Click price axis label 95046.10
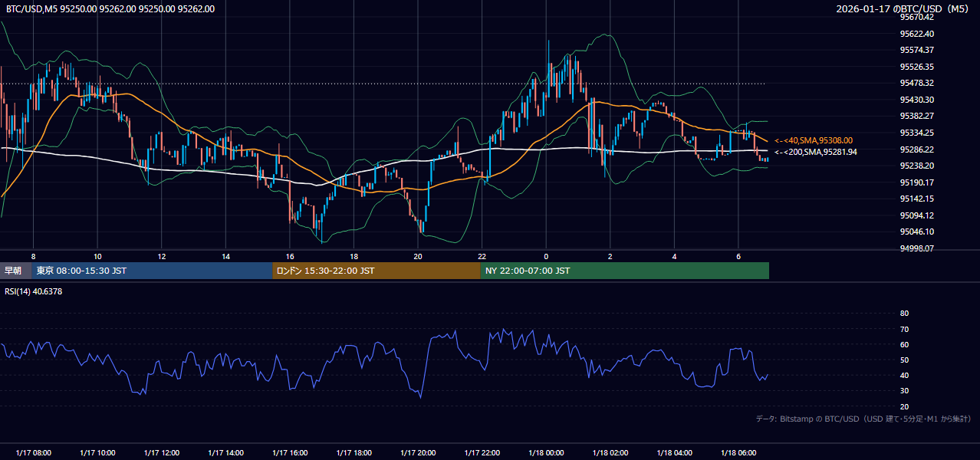The image size is (980, 460). coord(916,232)
